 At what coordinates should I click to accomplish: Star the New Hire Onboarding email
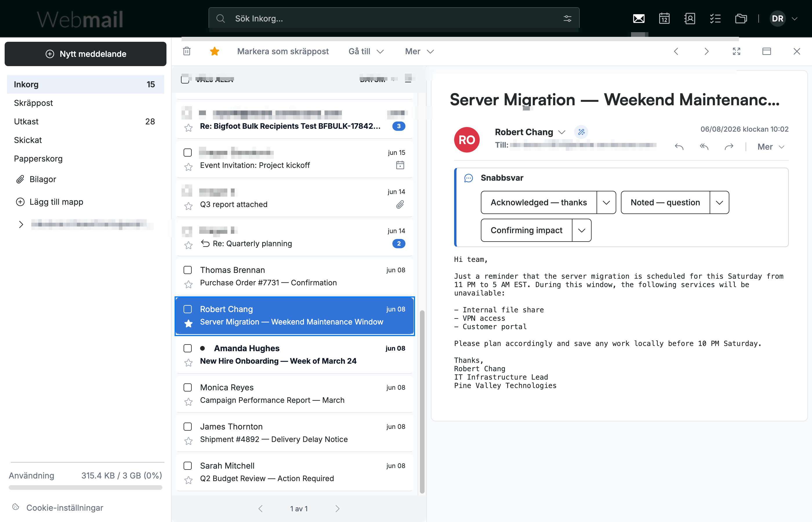point(188,362)
